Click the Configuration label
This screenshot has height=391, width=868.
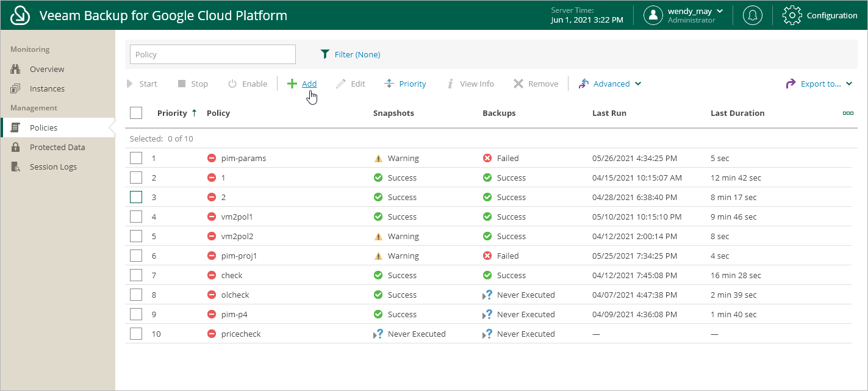pyautogui.click(x=832, y=15)
